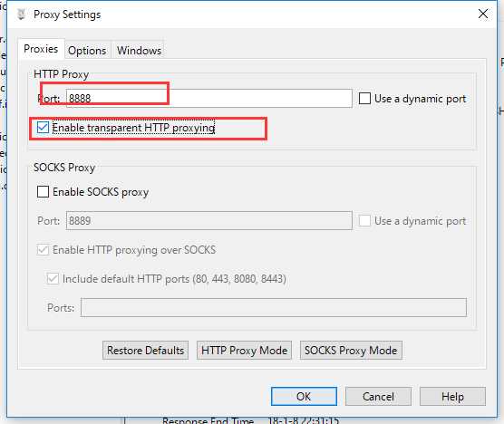Screen dimensions: 504x424
Task: Enable dynamic port for HTTP Proxy
Action: point(364,98)
